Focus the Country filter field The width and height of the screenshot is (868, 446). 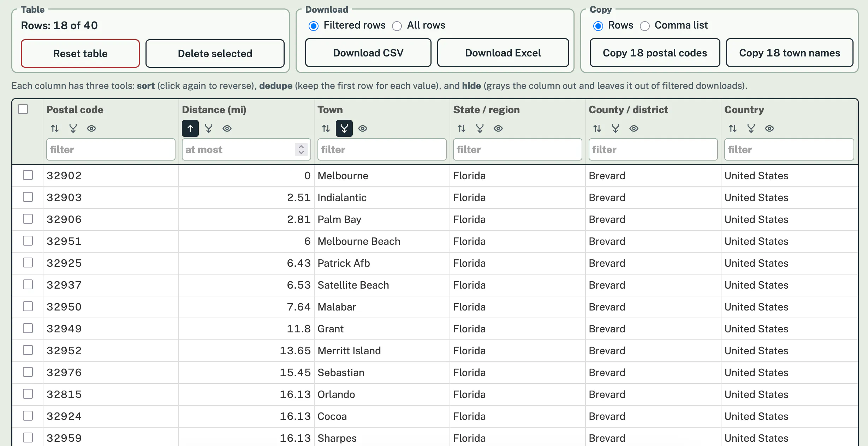789,150
